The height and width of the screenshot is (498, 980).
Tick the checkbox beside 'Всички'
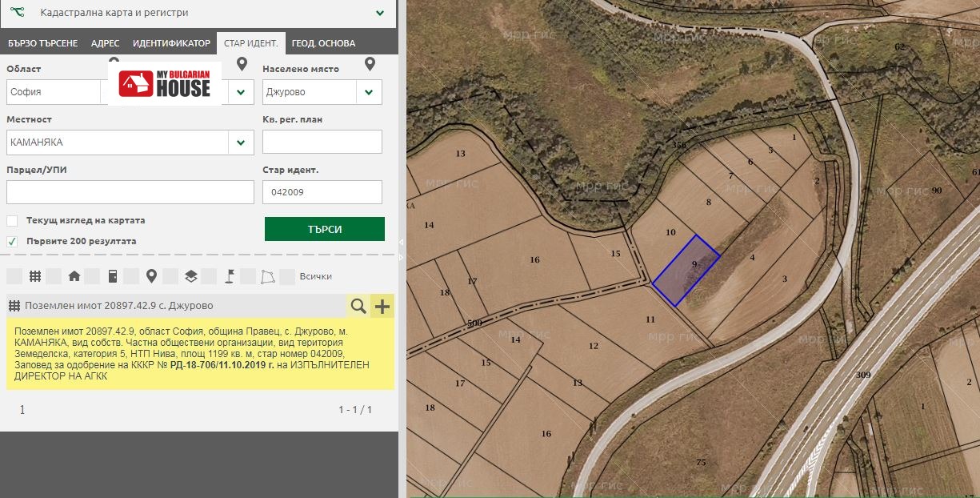(288, 276)
